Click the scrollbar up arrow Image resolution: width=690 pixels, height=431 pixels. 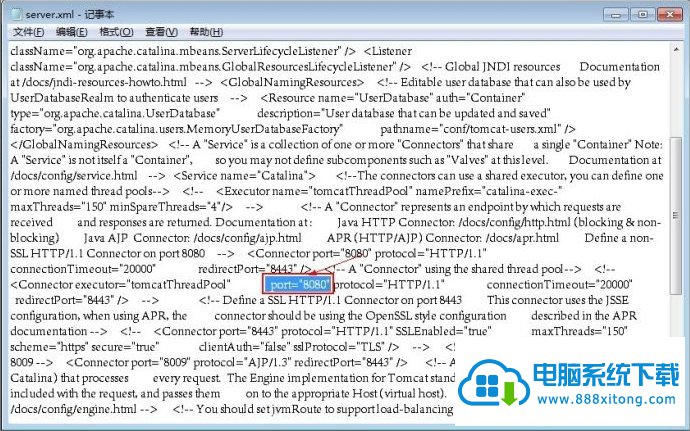(676, 49)
